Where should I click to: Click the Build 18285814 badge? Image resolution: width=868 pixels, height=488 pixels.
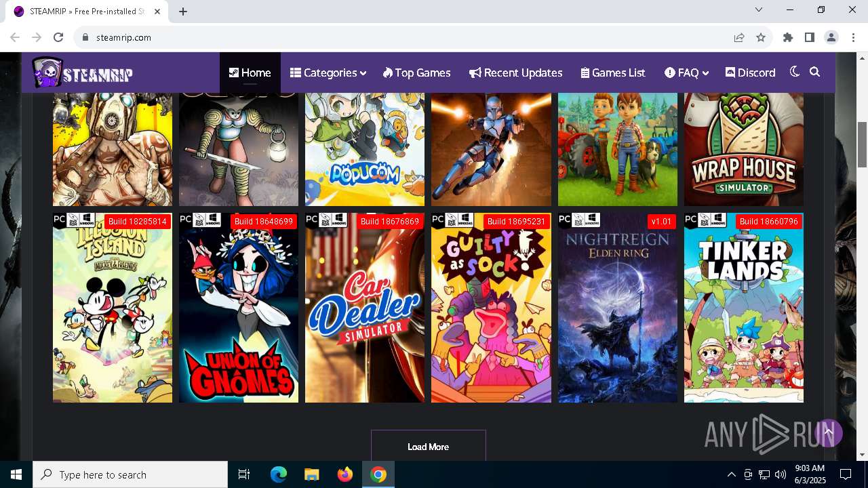tap(138, 222)
